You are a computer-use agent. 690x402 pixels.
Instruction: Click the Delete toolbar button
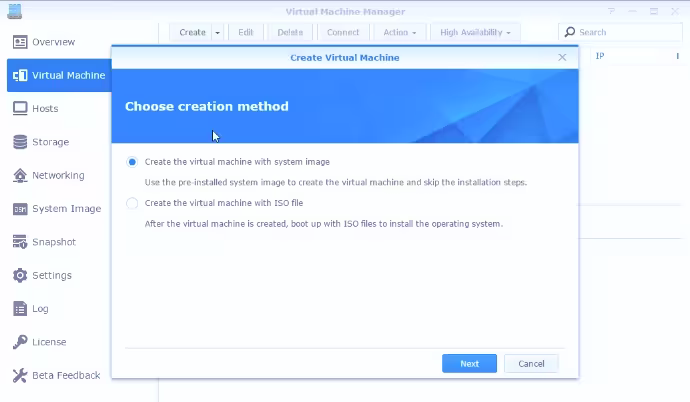pos(290,33)
